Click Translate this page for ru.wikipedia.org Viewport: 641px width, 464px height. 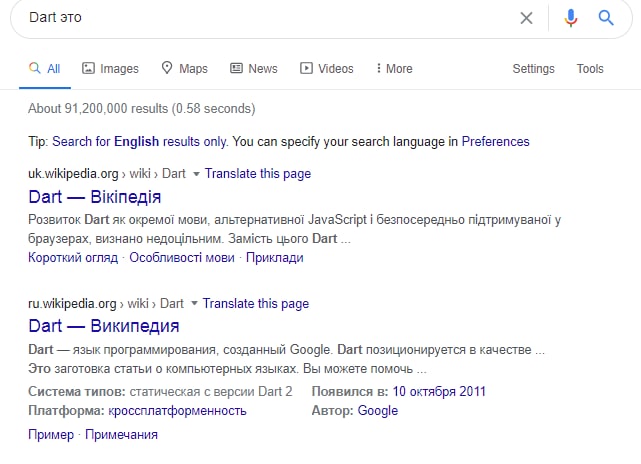(256, 304)
